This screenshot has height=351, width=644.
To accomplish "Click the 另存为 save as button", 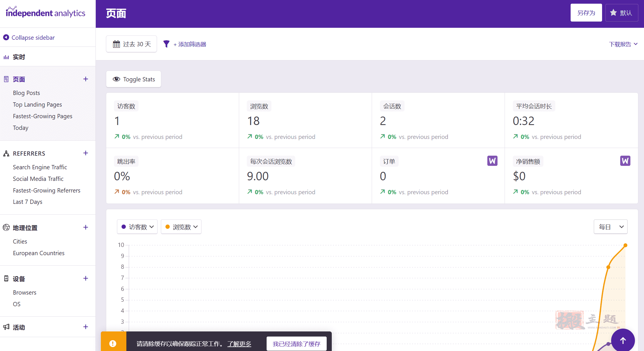I will coord(586,13).
